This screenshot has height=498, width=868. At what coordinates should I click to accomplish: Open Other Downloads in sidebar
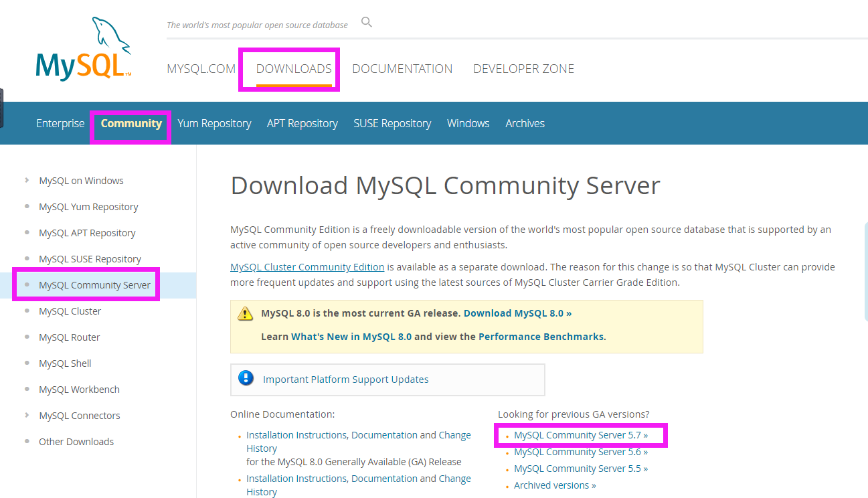[x=76, y=442]
